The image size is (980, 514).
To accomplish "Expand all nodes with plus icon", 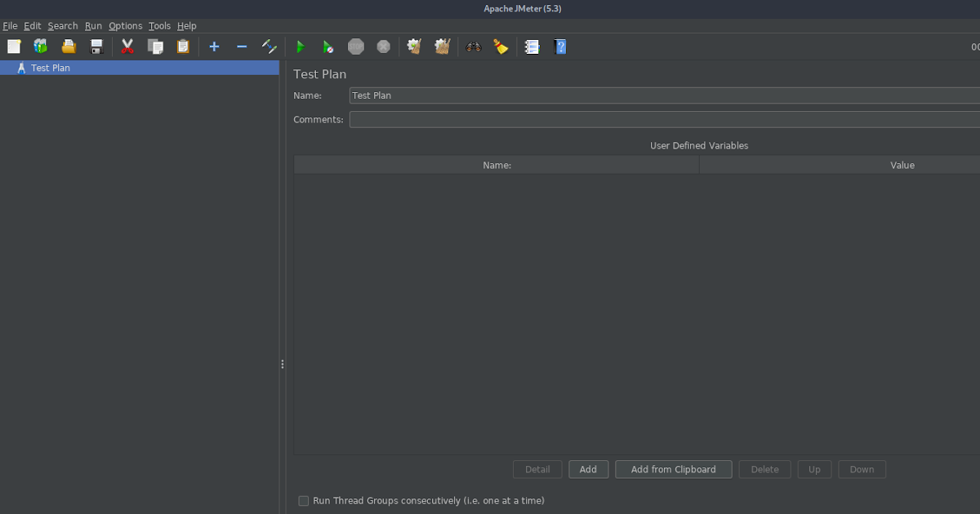I will coord(214,47).
